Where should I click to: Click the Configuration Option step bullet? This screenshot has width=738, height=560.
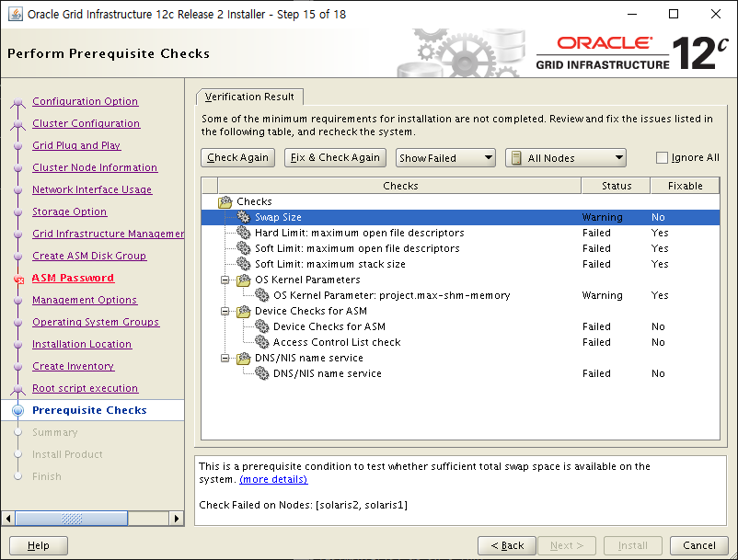17,102
